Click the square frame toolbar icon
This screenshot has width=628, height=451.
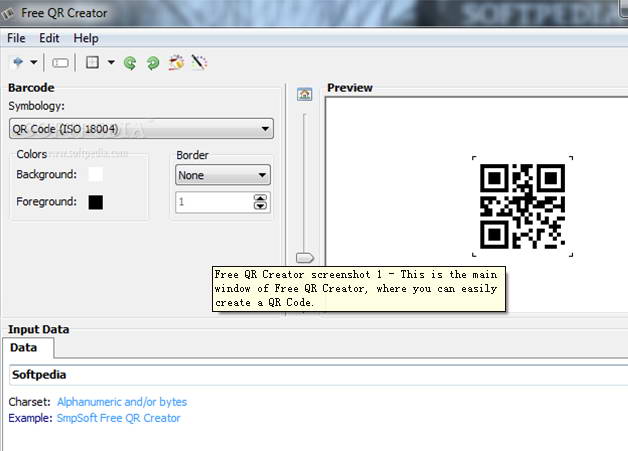point(93,62)
